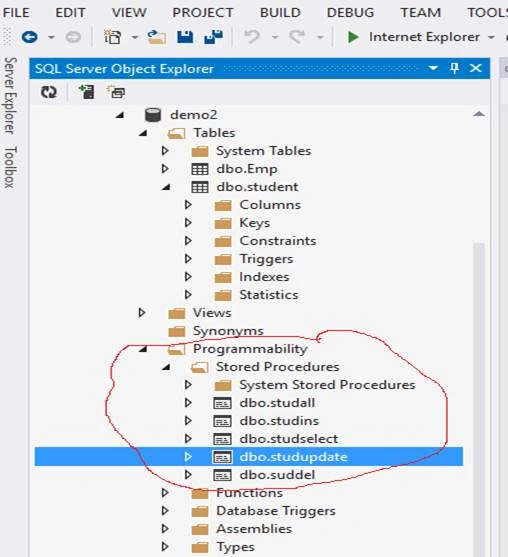Select the Indexes tree item
This screenshot has width=508, height=557.
point(264,277)
